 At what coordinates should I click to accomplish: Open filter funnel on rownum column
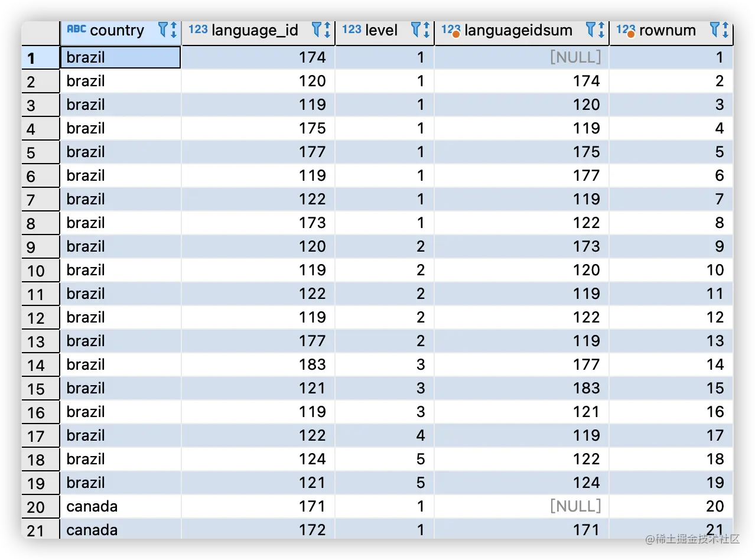point(715,30)
